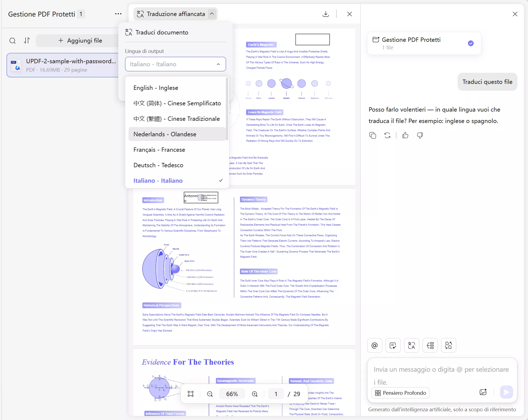The image size is (528, 420).
Task: Collapse the Traduzione affiancata panel header
Action: 212,14
